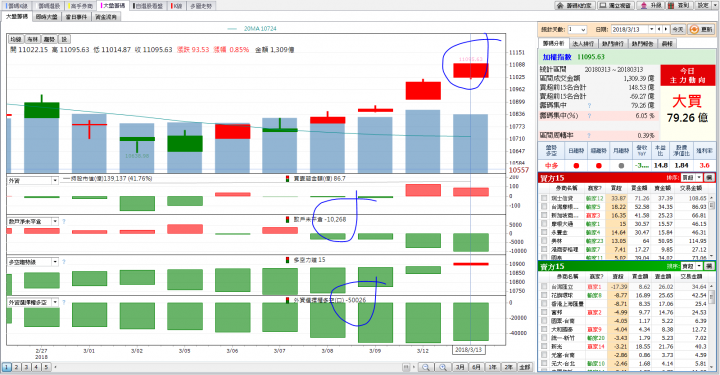Viewport: 720px width, 375px height.
Task: Select page 3 button at bottom left
Action: pos(26,367)
